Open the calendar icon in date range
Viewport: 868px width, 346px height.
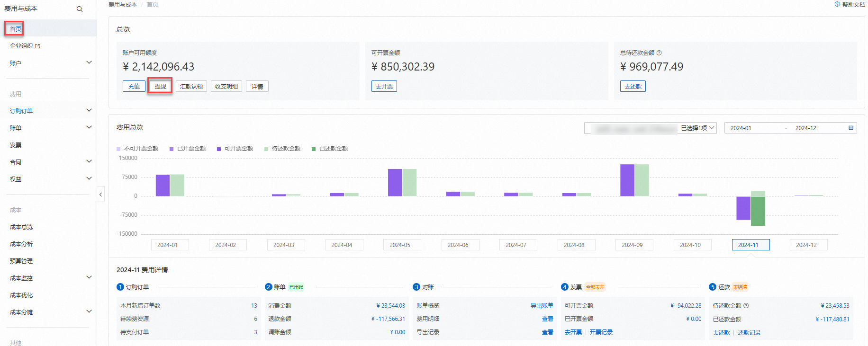click(x=851, y=128)
